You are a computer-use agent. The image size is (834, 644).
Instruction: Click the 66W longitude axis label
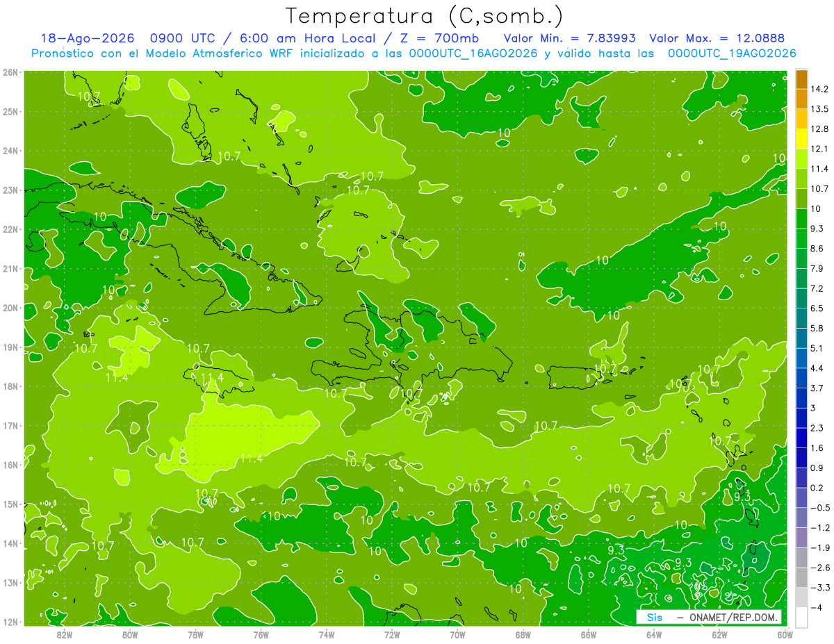point(588,634)
